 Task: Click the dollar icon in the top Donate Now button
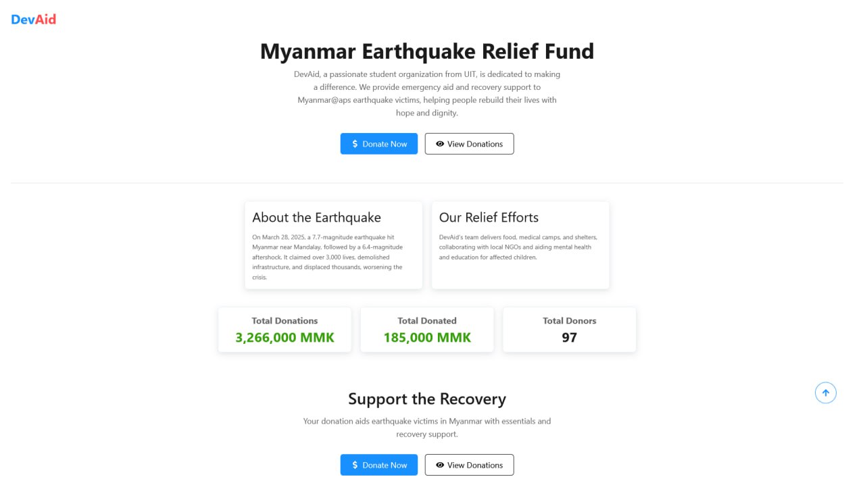pos(355,144)
